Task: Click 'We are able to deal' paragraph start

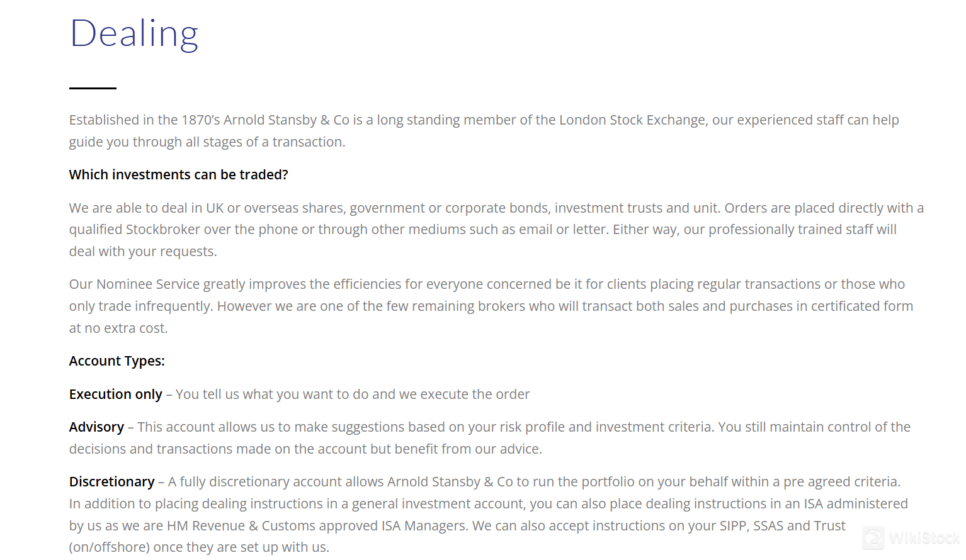Action: coord(123,208)
